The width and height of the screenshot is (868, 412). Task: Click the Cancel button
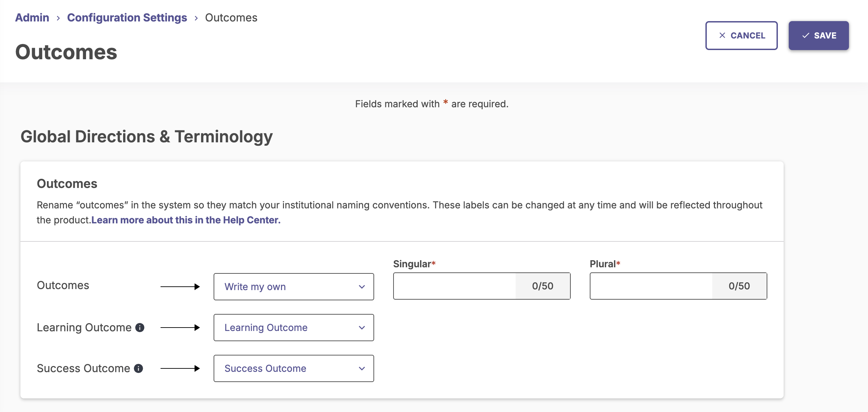741,35
